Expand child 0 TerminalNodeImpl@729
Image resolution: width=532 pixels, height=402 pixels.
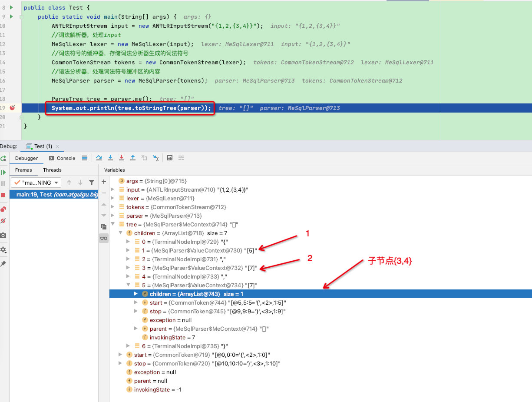[128, 242]
